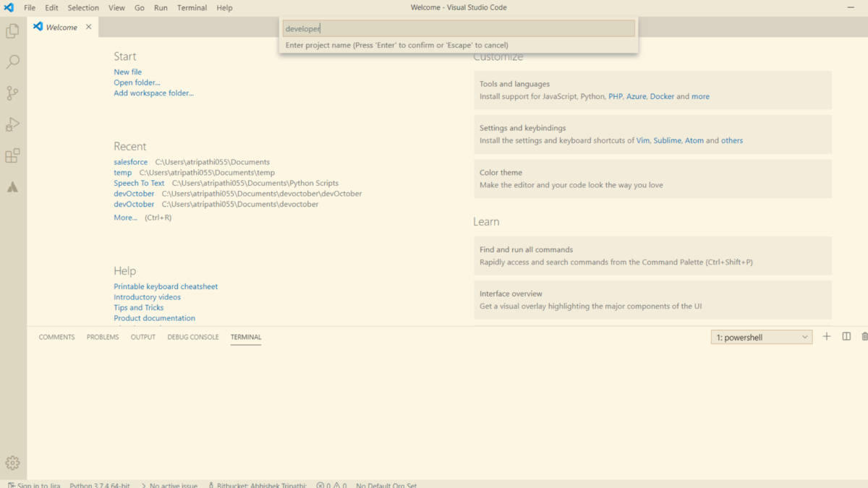868x488 pixels.
Task: Click No Default Org Set status item
Action: (x=386, y=485)
